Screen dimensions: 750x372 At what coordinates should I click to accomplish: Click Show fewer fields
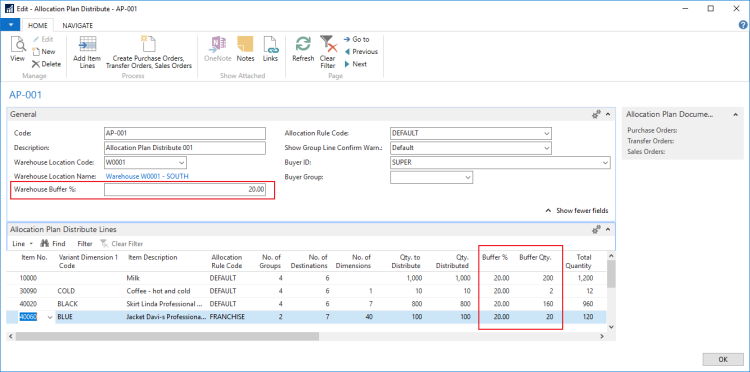click(577, 210)
